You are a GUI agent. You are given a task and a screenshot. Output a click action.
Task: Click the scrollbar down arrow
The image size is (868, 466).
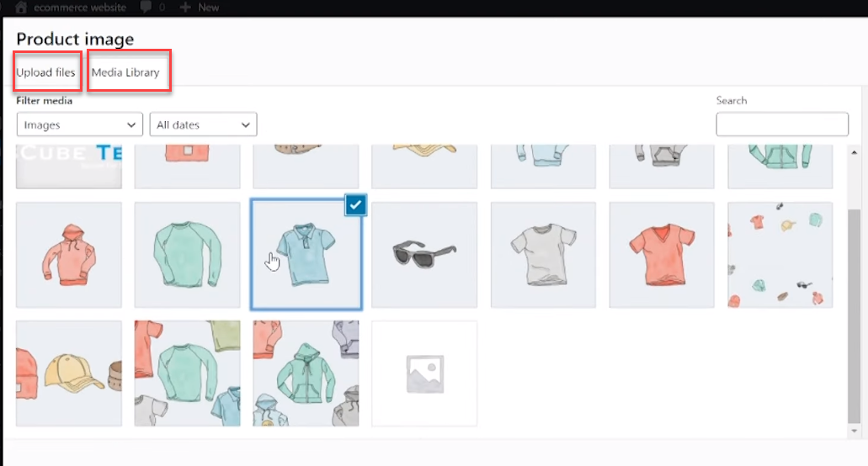855,431
